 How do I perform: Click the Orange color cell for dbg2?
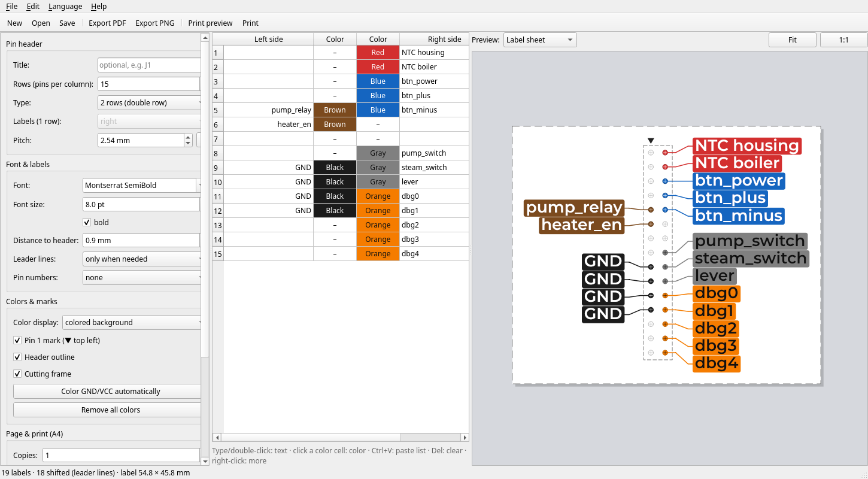click(x=378, y=225)
